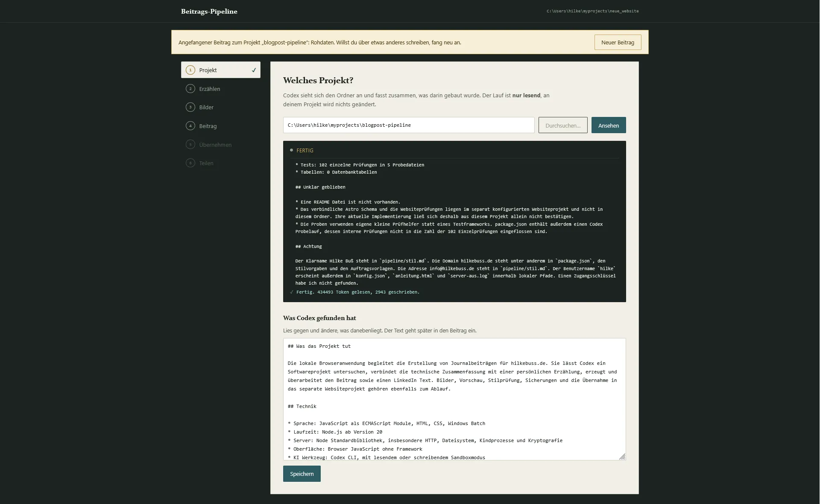Click the 'Welches Projekt?' heading
The image size is (820, 504).
pyautogui.click(x=318, y=80)
